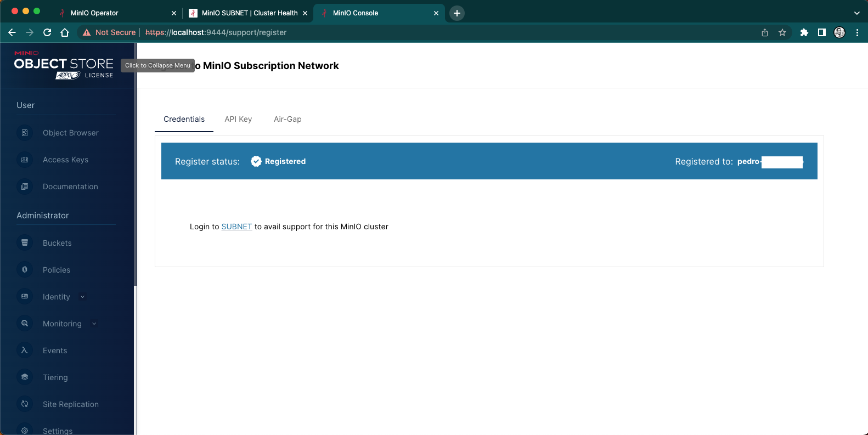
Task: Switch to MinIO SUBNET Cluster Health tab
Action: coord(248,13)
